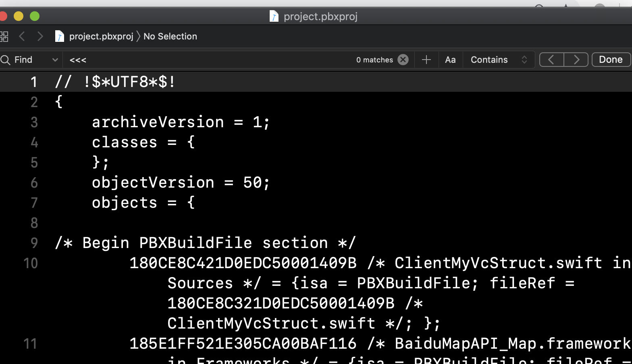Click line number 1 in the gutter

tap(34, 82)
